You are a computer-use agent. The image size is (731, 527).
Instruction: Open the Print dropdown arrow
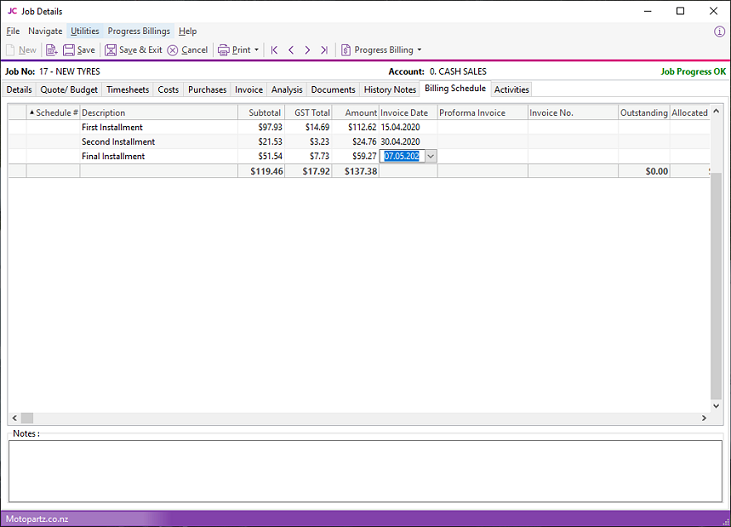pos(257,50)
